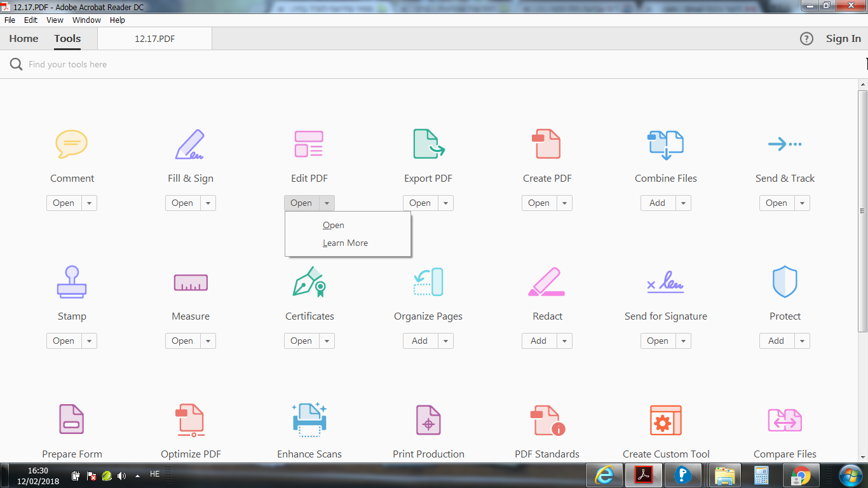Switch to the 12.17.PDF document tab
This screenshot has width=868, height=488.
154,39
